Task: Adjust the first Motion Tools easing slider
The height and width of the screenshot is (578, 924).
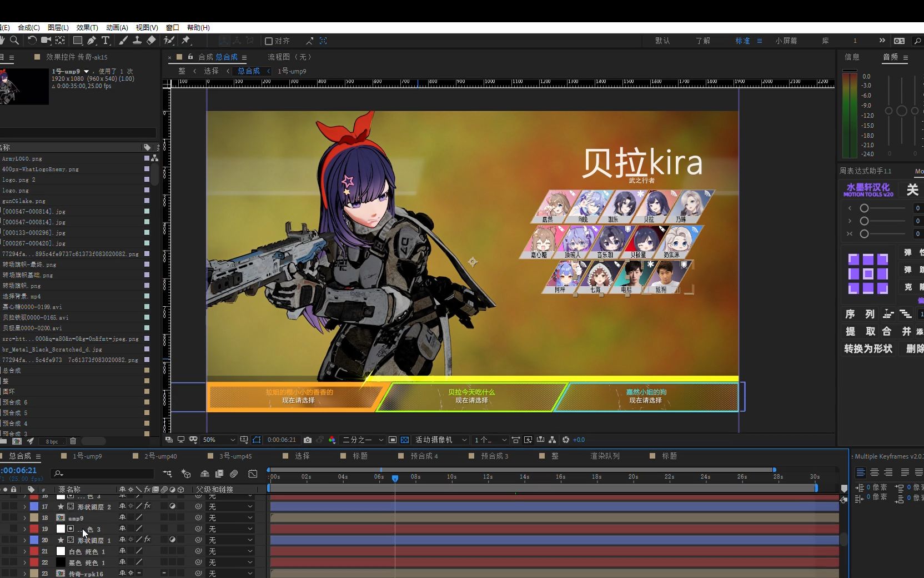Action: (864, 208)
